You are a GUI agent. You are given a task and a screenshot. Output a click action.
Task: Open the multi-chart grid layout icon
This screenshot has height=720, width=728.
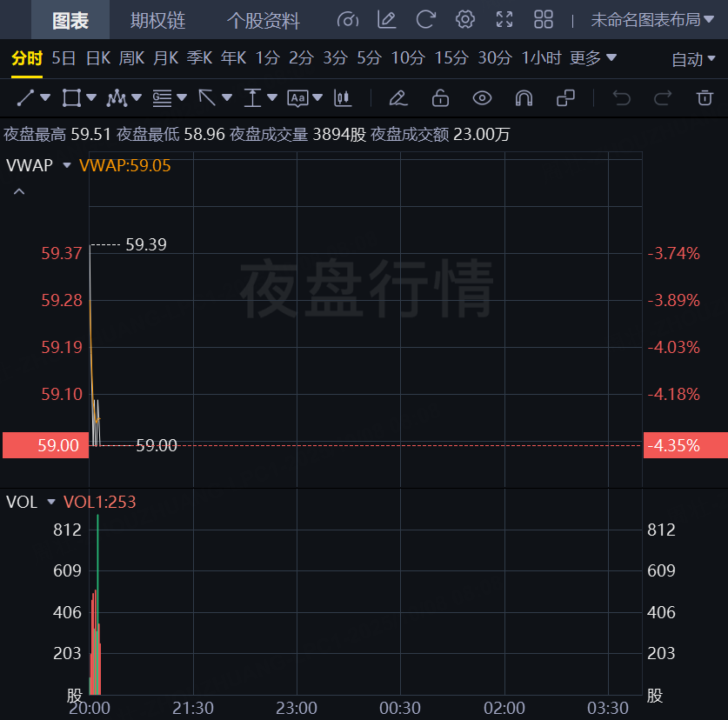click(544, 20)
